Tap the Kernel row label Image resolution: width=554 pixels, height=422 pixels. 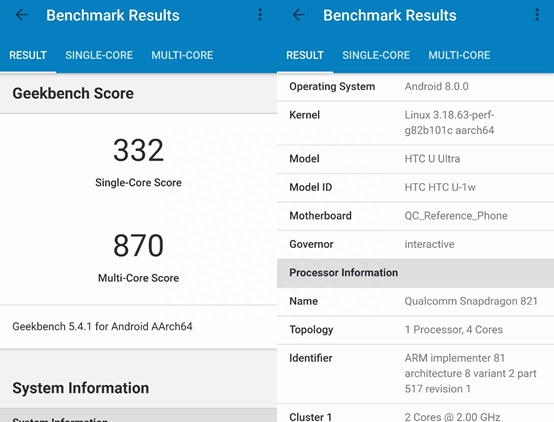305,115
